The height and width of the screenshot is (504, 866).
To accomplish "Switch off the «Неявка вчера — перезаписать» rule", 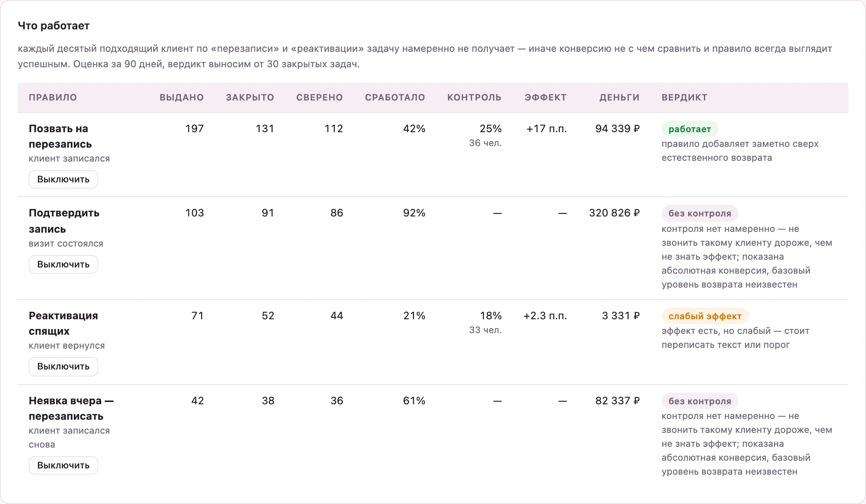I will (63, 465).
